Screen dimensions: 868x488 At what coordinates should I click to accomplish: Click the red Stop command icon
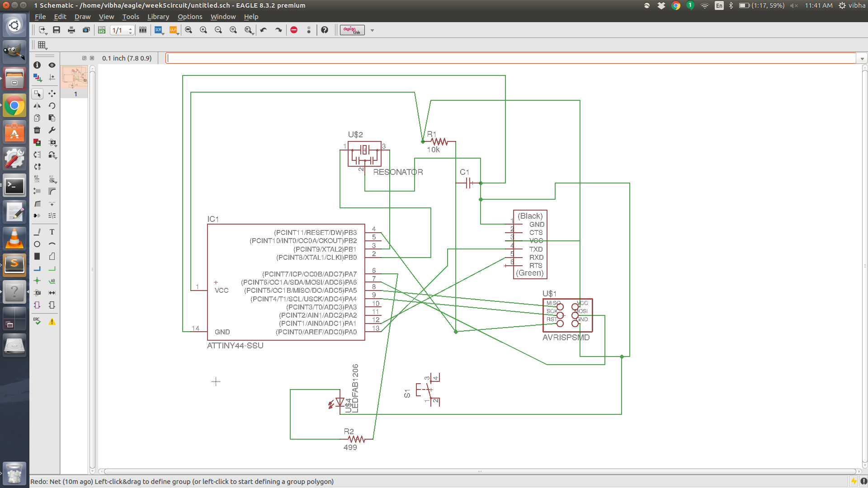(x=294, y=30)
